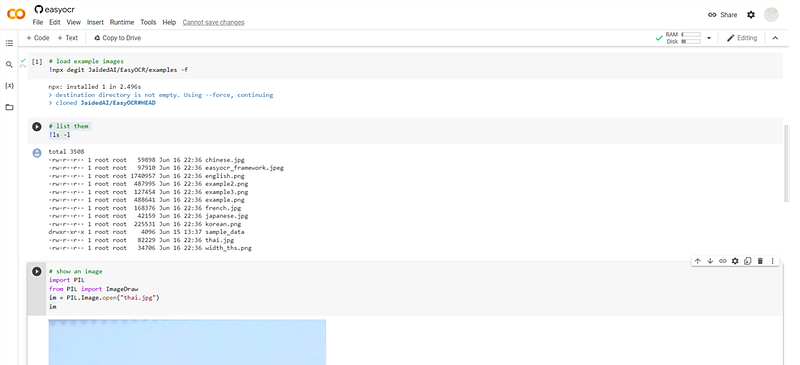Click 'french.jpg' in the output
The height and width of the screenshot is (365, 800).
coord(223,208)
